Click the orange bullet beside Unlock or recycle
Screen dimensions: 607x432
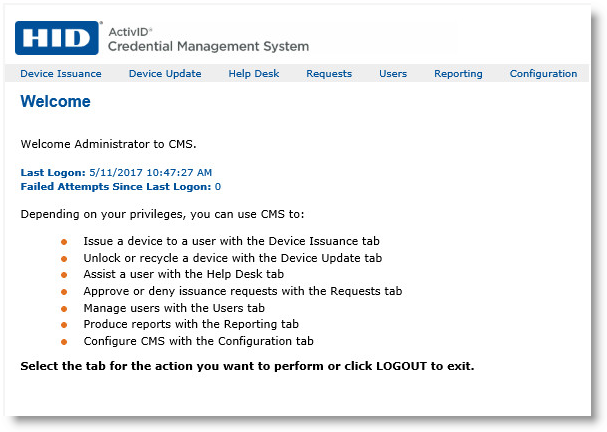click(64, 258)
